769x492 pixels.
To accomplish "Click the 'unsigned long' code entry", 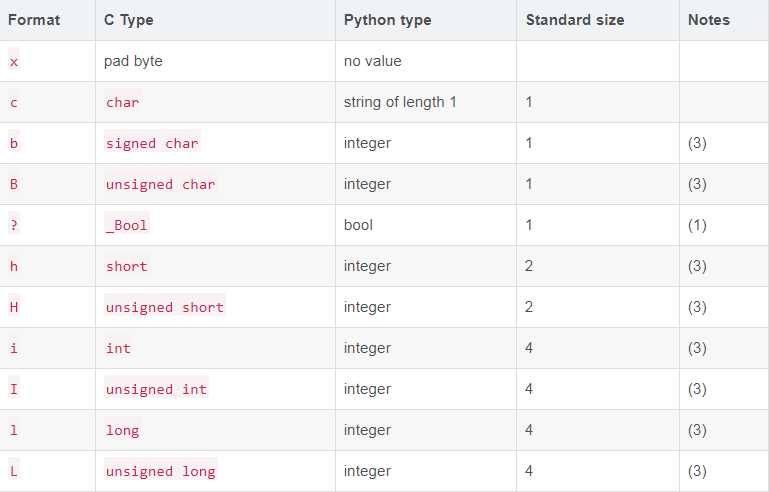I will (160, 471).
